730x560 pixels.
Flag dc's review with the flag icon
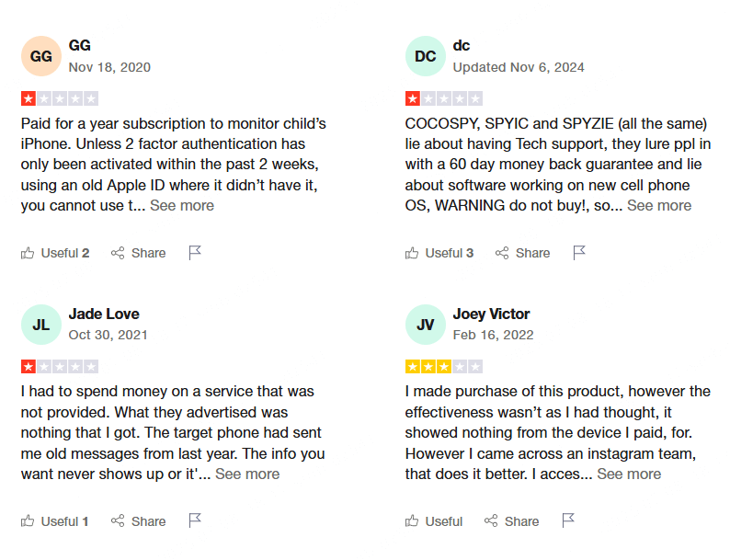579,253
